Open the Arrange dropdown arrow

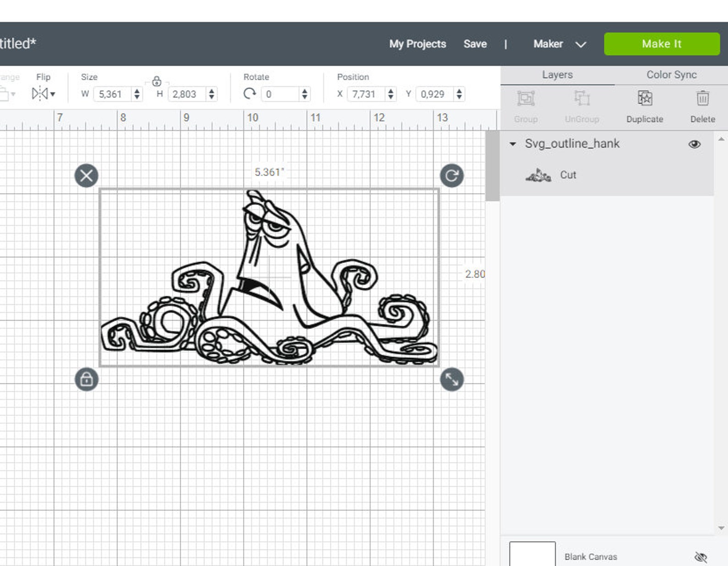(x=13, y=94)
